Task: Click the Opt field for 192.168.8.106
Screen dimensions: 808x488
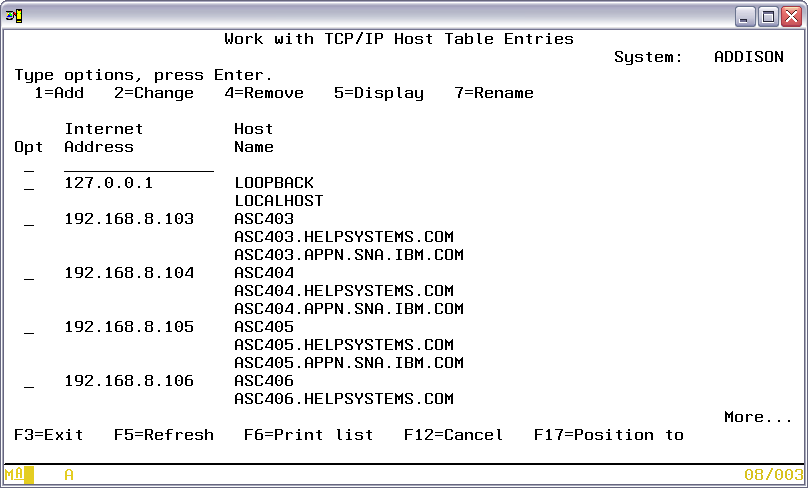Action: (29, 382)
